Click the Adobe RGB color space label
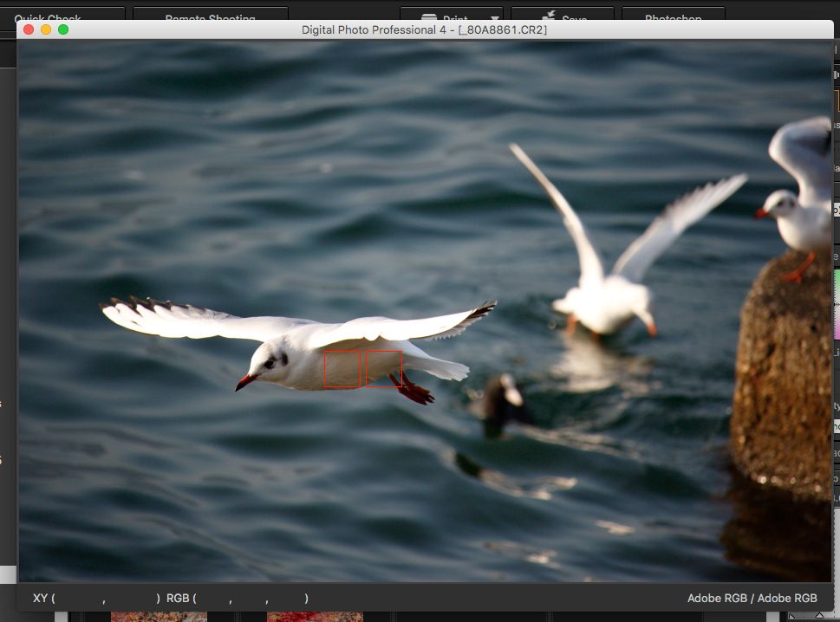Screen dimensions: 840x622 [x=752, y=598]
